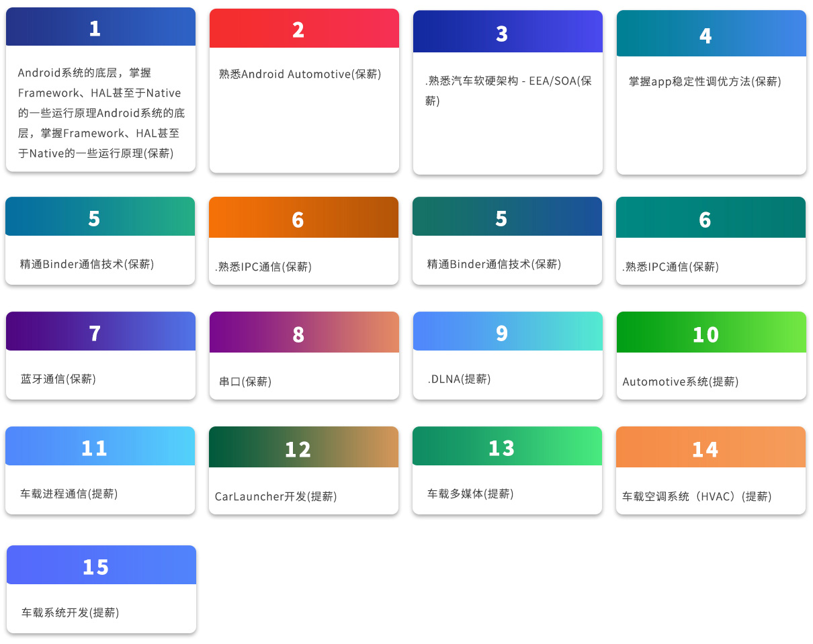Click .熟悉IPC通信 under the orange 6 header
Image resolution: width=813 pixels, height=644 pixels.
(263, 267)
